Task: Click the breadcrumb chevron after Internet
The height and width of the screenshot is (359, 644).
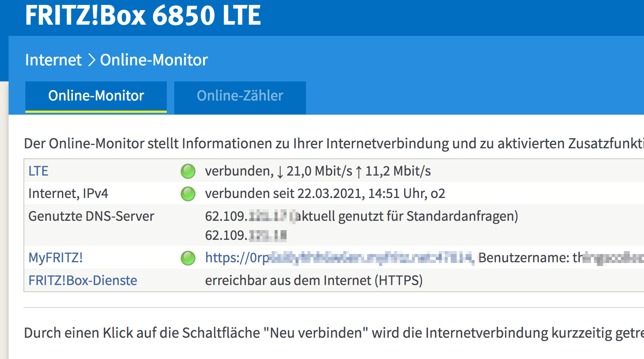Action: click(91, 60)
